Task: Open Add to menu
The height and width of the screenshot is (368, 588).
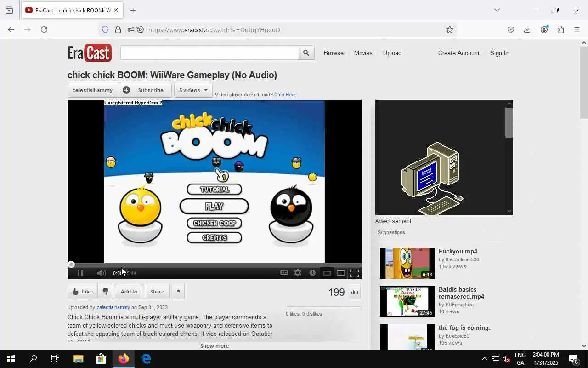Action: (129, 292)
